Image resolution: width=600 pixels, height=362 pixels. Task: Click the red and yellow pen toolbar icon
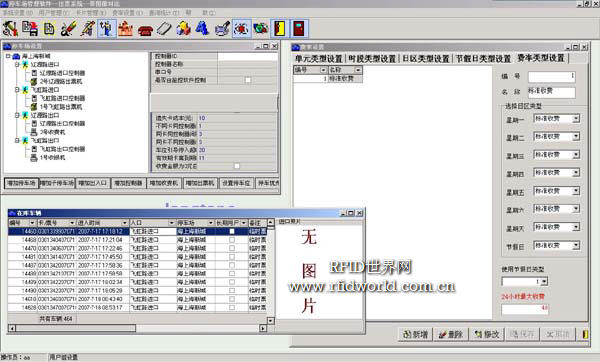[x=68, y=29]
